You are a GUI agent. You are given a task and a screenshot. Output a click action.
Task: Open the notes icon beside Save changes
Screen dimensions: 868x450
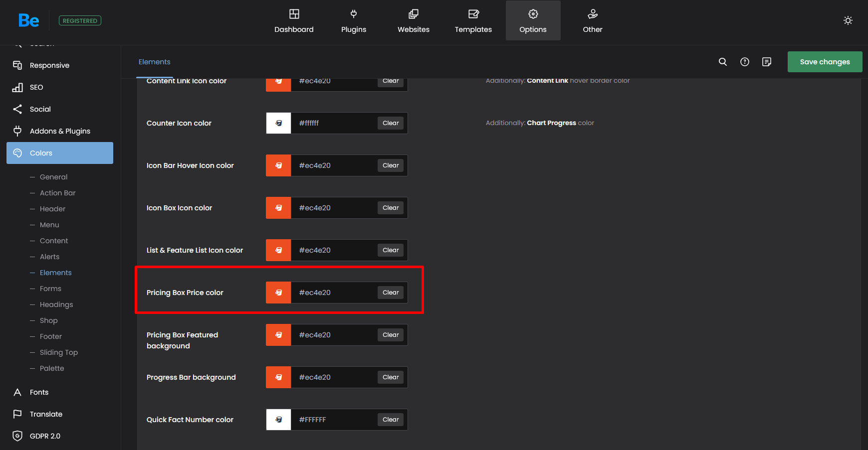click(x=767, y=62)
